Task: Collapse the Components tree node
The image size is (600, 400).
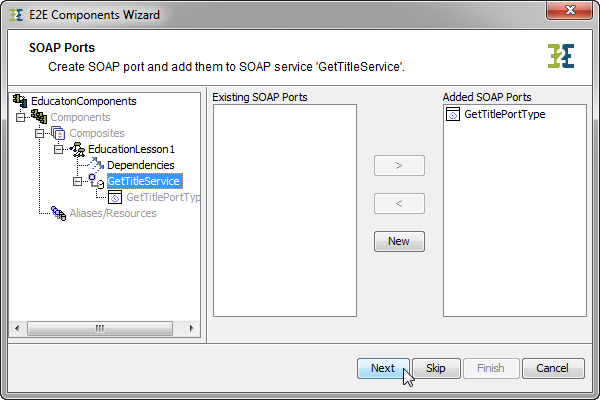Action: tap(20, 117)
